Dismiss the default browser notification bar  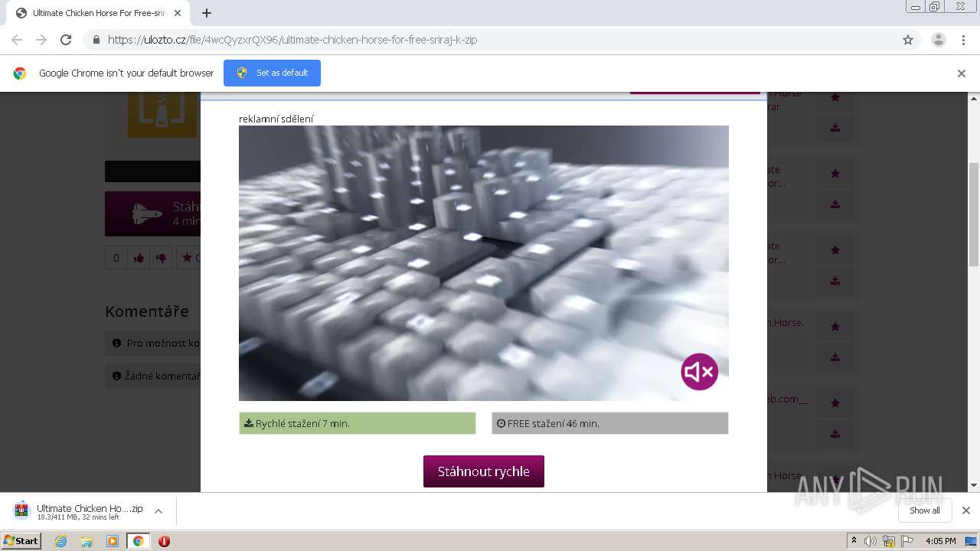click(962, 73)
